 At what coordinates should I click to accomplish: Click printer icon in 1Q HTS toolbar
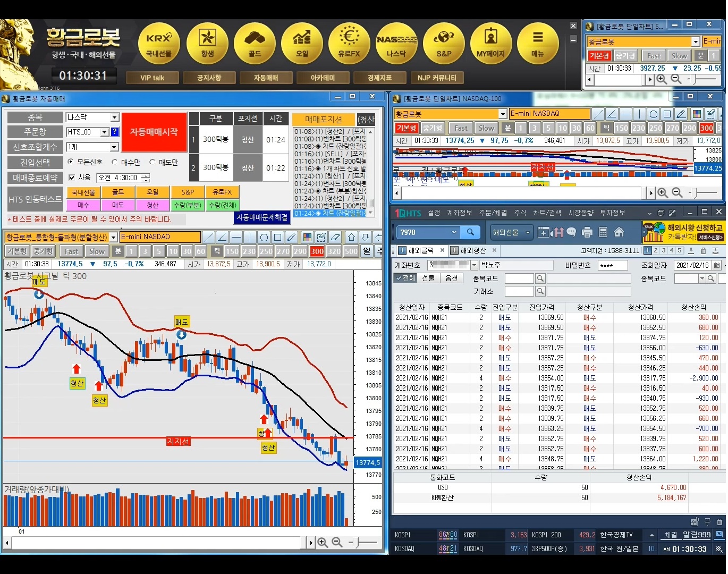[x=587, y=232]
